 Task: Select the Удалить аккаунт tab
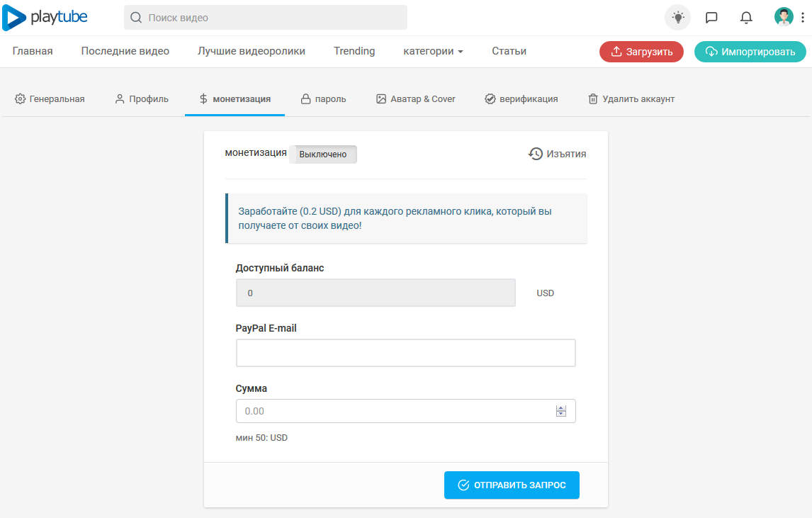pyautogui.click(x=631, y=99)
